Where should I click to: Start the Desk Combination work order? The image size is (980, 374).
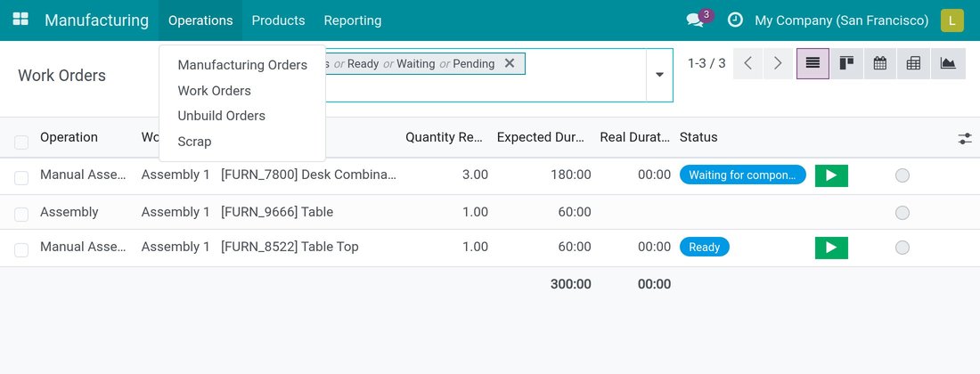(x=831, y=175)
